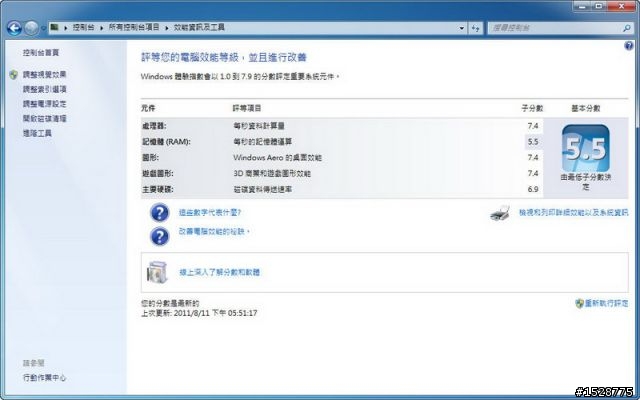Open 檢視和列印詳細效能以及系統資訊 link
Image resolution: width=640 pixels, height=400 pixels.
pyautogui.click(x=573, y=213)
